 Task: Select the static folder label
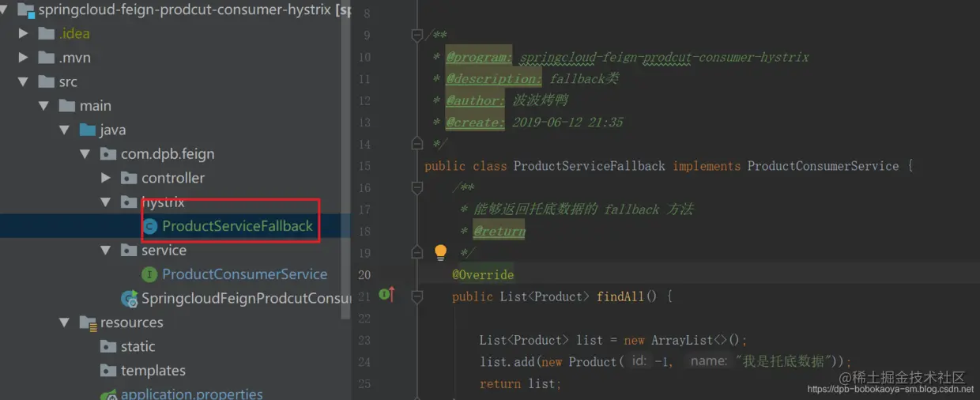point(138,346)
